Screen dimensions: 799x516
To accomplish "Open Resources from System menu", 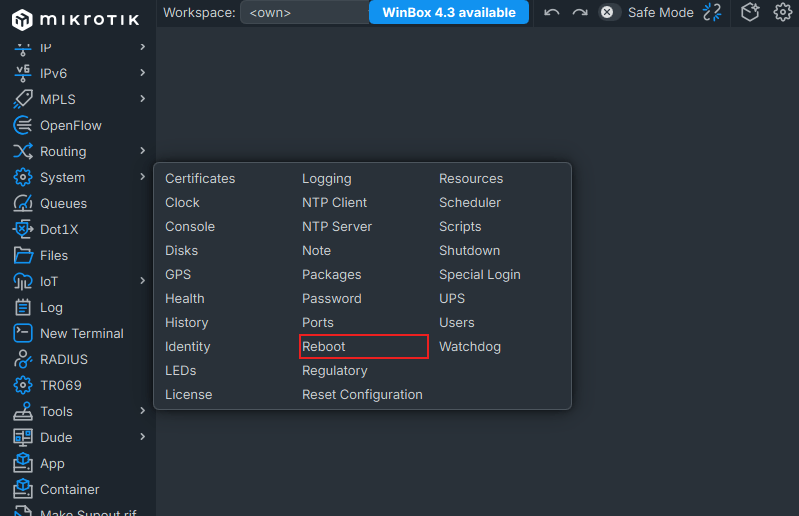I will (x=471, y=179).
